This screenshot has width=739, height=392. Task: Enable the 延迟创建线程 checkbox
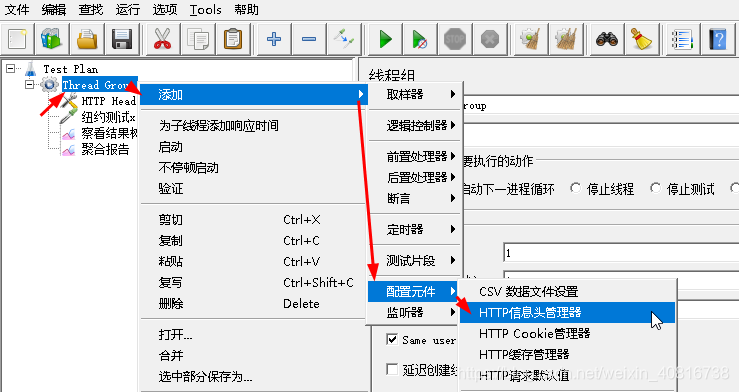(392, 369)
